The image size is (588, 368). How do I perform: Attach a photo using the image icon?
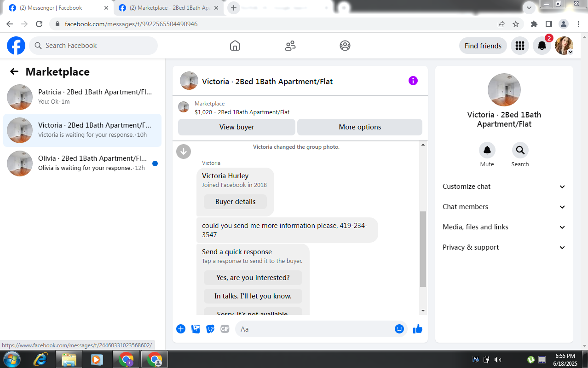(196, 329)
